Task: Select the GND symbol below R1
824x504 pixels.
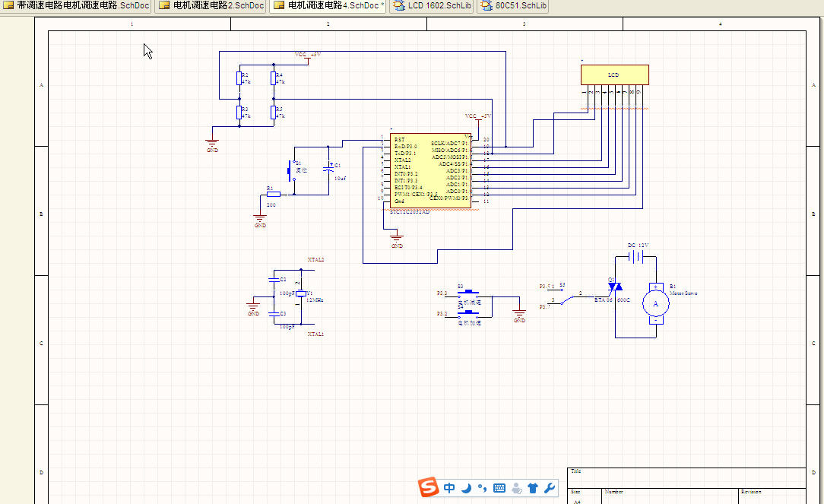Action: click(260, 220)
